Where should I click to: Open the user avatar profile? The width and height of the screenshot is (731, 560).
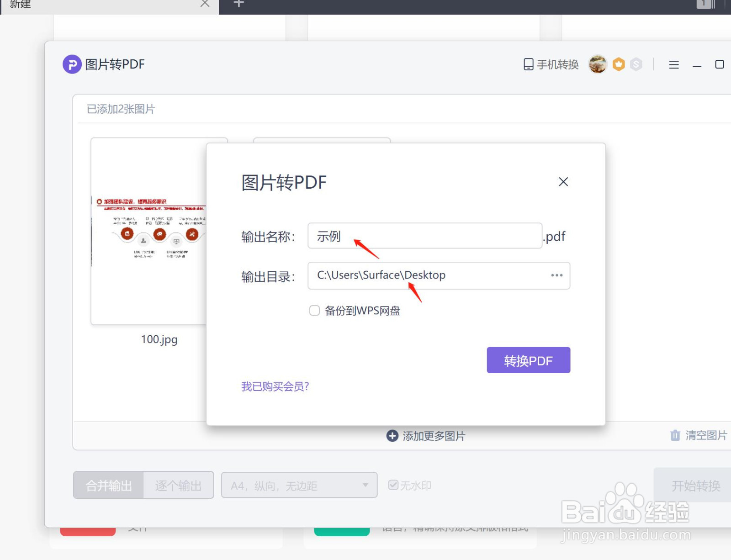pos(598,64)
